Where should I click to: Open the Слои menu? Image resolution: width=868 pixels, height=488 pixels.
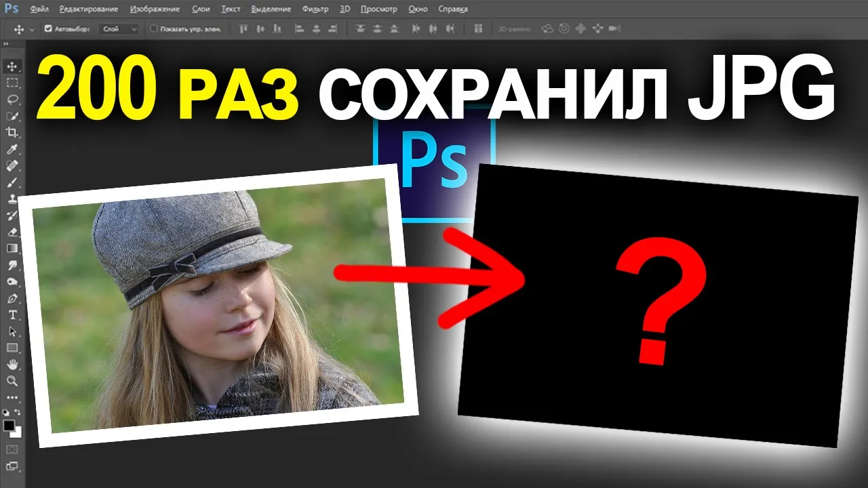[x=201, y=9]
